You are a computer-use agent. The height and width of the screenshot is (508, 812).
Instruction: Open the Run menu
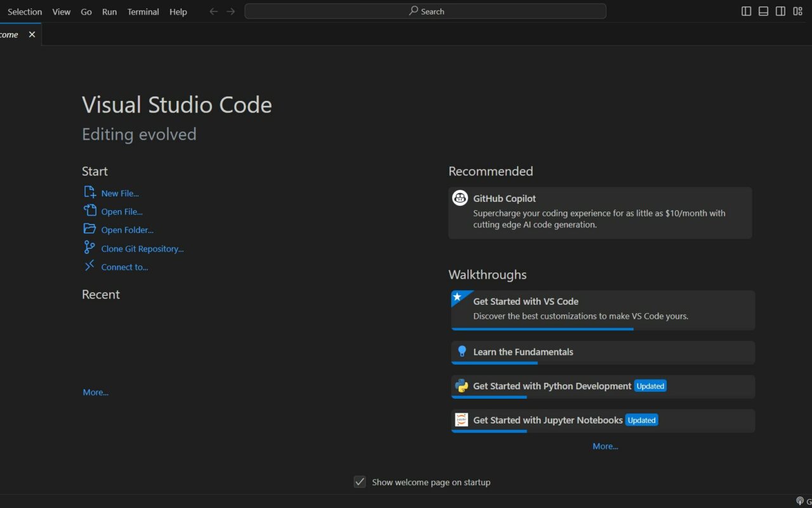110,11
